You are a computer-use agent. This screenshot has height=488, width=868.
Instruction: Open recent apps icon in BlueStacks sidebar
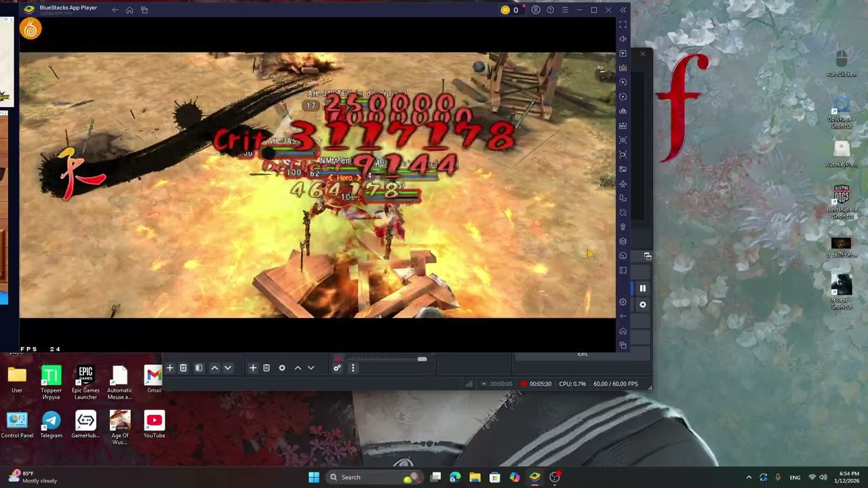tap(623, 345)
